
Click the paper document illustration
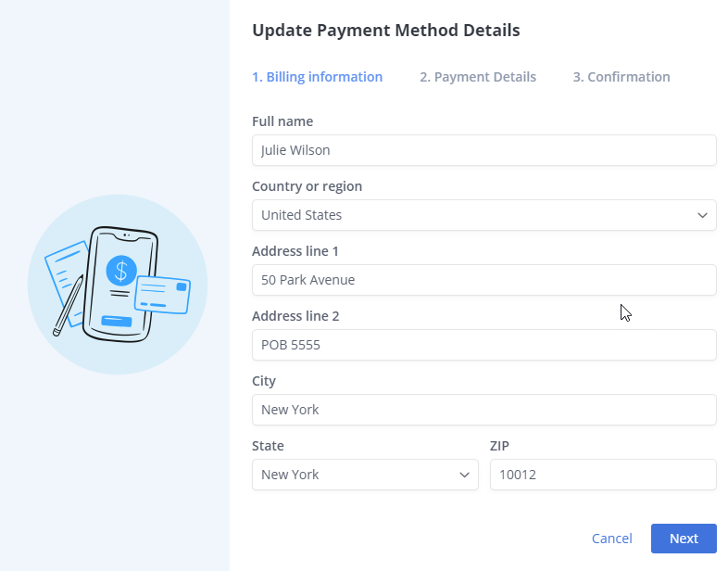pyautogui.click(x=65, y=269)
